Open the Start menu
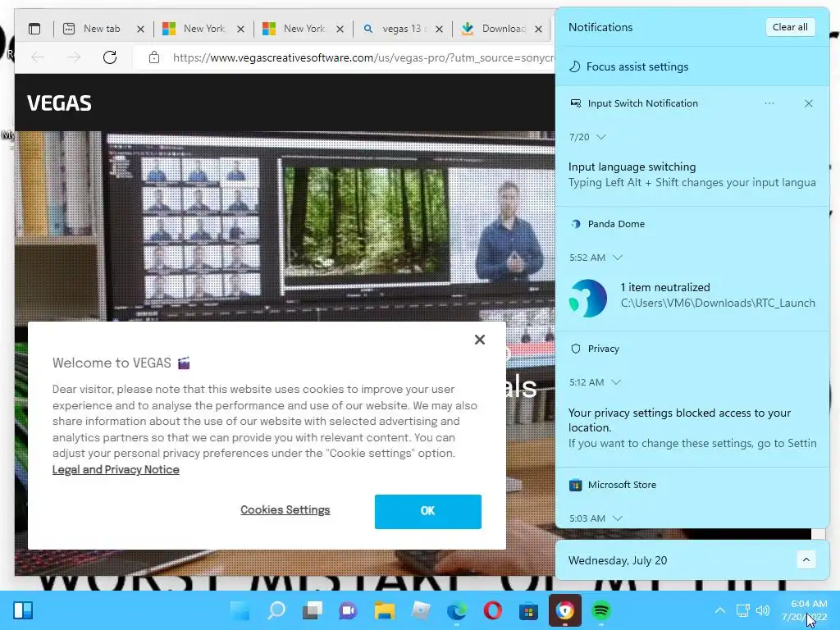This screenshot has width=840, height=630. point(240,610)
